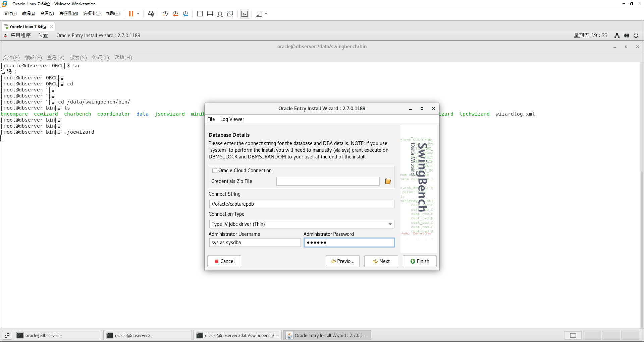Click the stretch guest display icon
644x342 pixels.
[259, 14]
